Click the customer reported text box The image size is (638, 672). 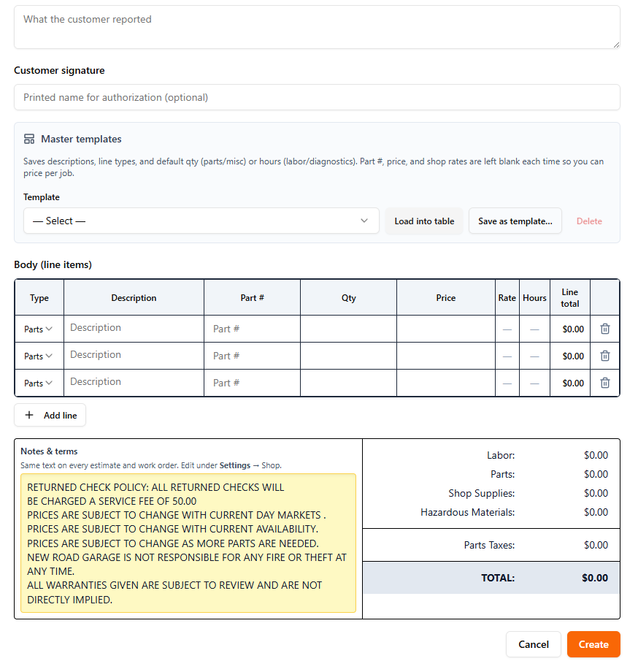click(317, 26)
